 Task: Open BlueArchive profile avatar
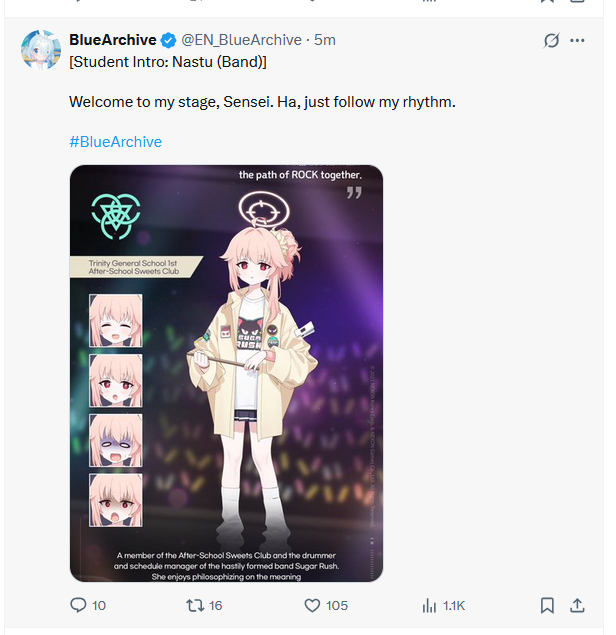[41, 49]
